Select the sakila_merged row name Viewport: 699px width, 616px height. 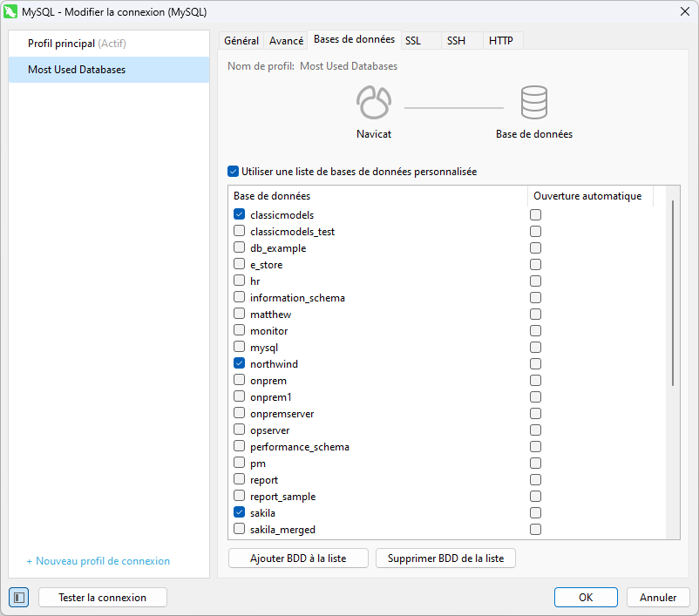(x=282, y=530)
